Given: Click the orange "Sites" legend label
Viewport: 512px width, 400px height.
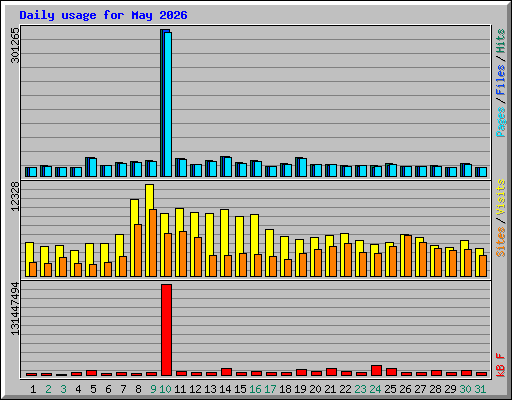Looking at the screenshot, I should 501,242.
